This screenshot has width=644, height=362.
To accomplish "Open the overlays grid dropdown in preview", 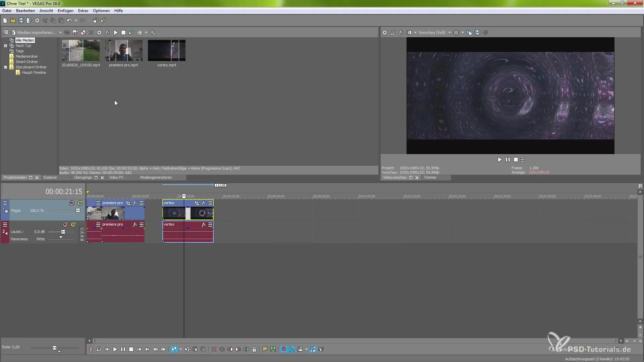I will [463, 33].
